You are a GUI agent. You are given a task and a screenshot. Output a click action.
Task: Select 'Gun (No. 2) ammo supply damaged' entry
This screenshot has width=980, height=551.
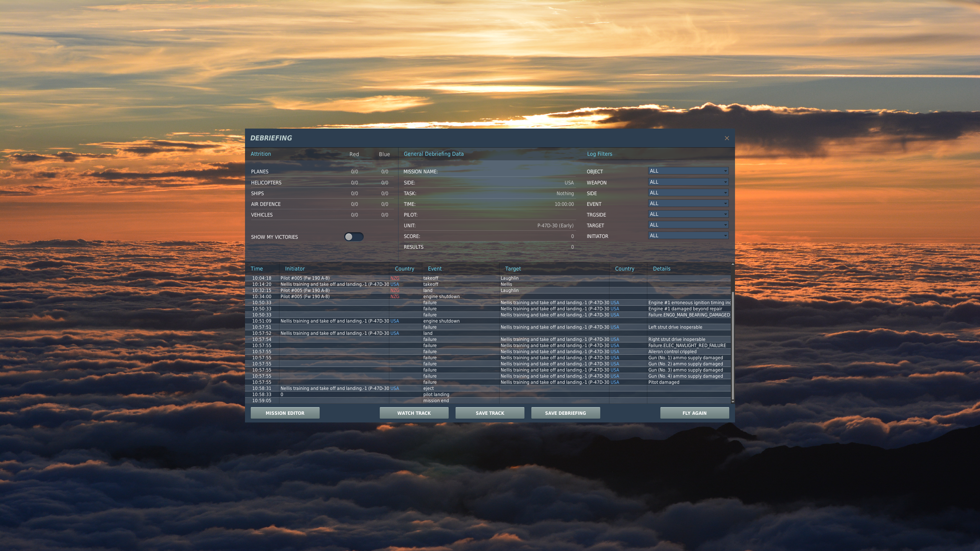(x=488, y=364)
